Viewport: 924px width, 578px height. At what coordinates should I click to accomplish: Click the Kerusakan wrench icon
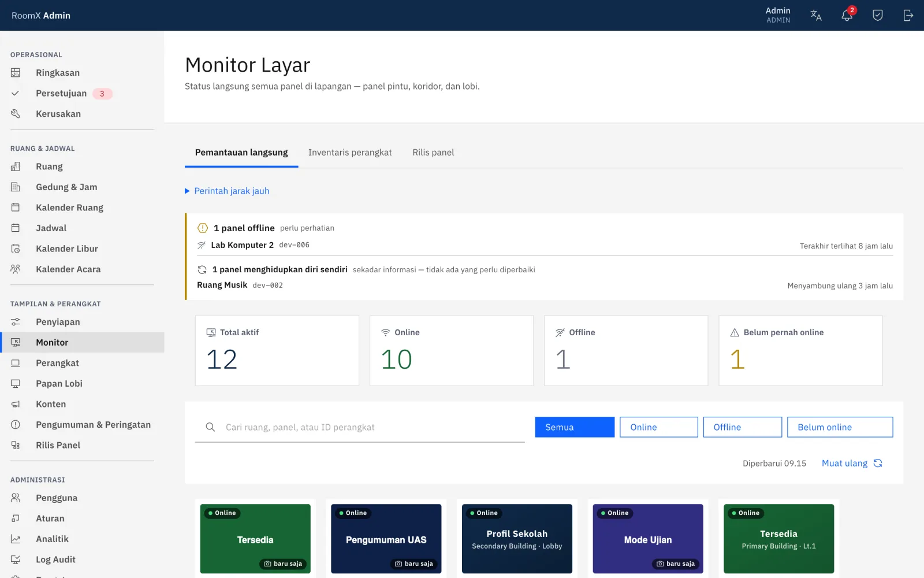(x=16, y=114)
